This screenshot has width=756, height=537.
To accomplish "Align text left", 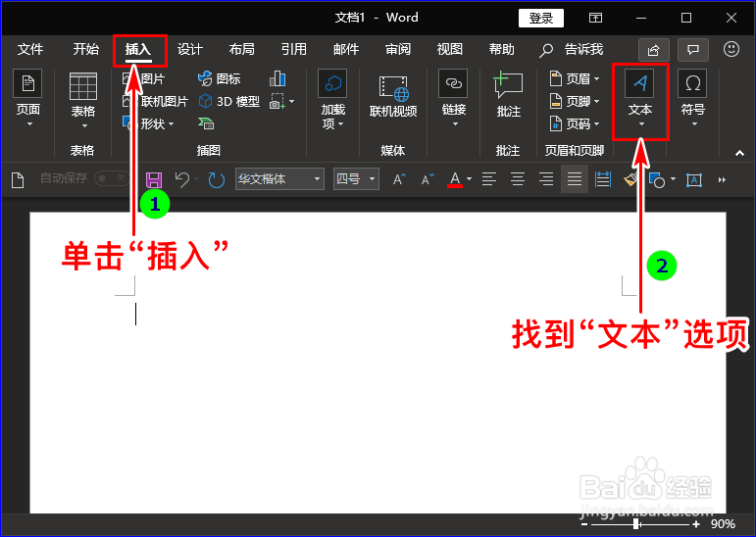I will tap(489, 179).
